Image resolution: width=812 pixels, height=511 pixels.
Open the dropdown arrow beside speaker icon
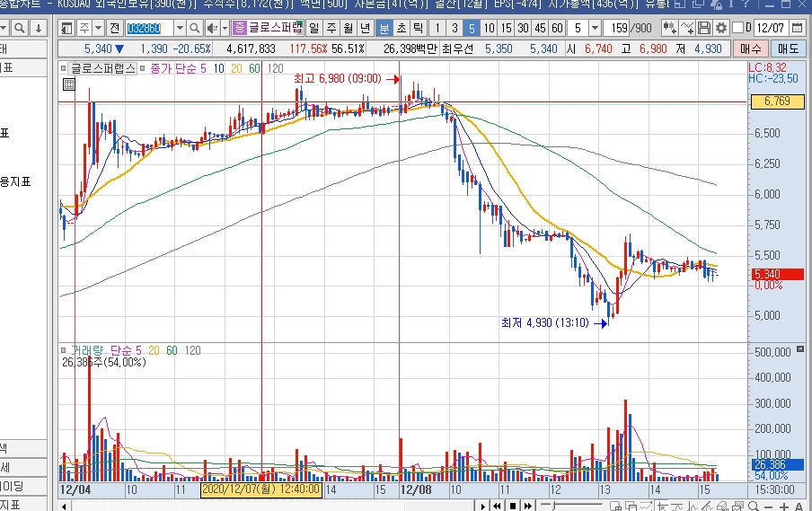tap(225, 28)
